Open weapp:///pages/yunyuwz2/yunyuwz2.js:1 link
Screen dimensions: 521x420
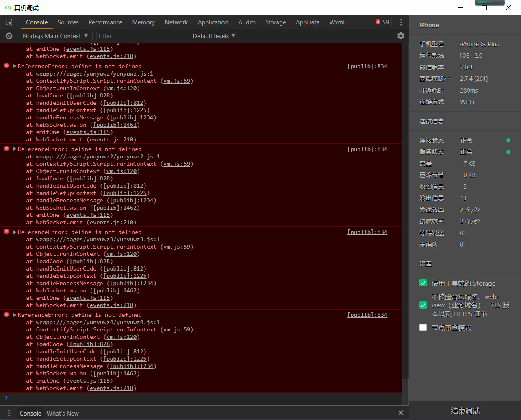click(x=98, y=156)
